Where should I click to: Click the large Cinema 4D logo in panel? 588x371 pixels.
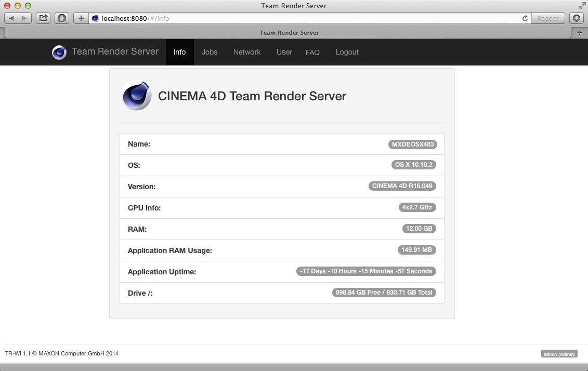tap(137, 95)
